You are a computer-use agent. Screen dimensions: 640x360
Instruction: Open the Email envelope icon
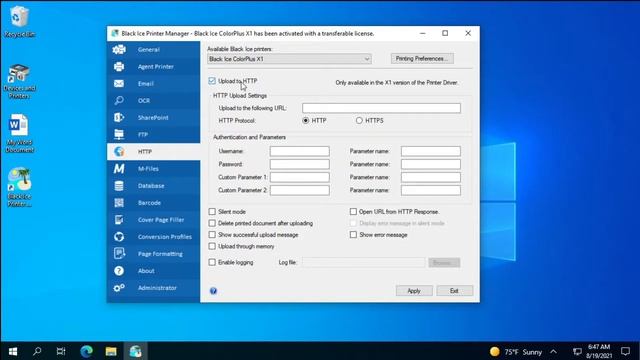click(119, 84)
